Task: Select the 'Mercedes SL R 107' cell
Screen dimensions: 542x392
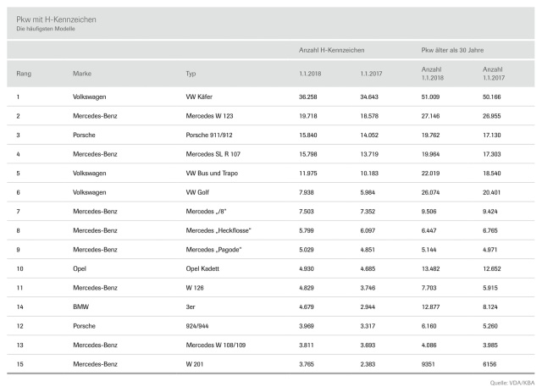Action: (215, 154)
